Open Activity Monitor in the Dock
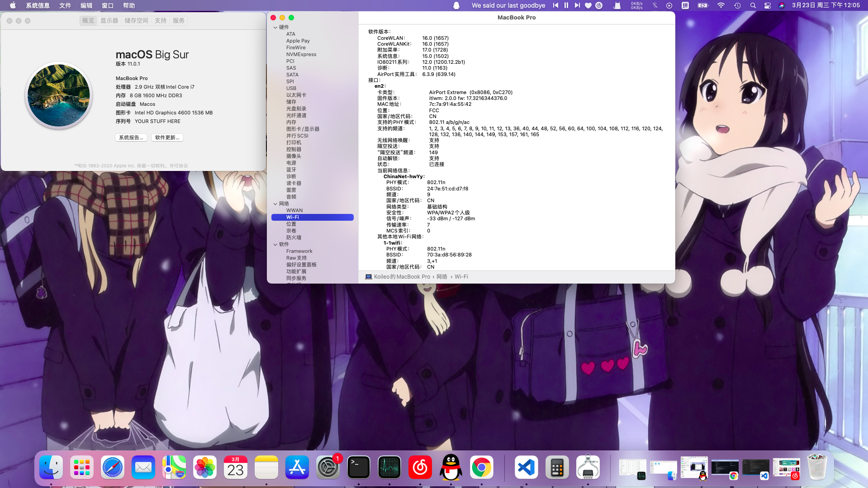868x488 pixels. coord(389,467)
